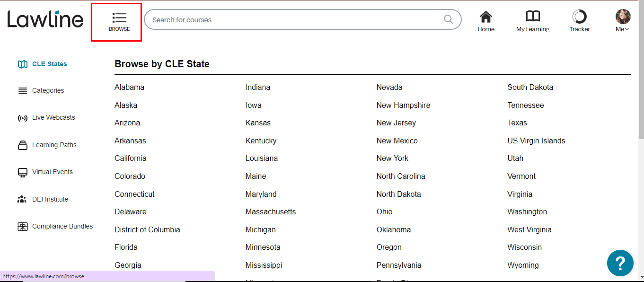Open the California state link
Image resolution: width=644 pixels, height=282 pixels.
pyautogui.click(x=131, y=158)
